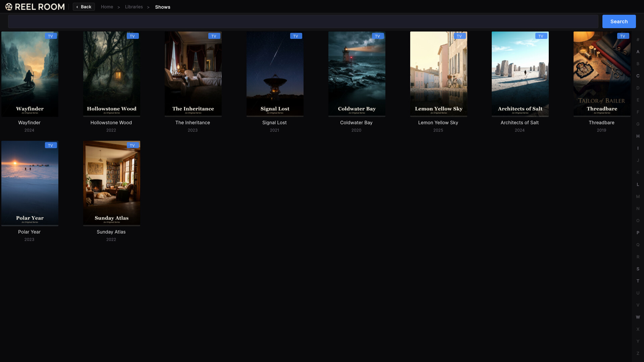Click the Sunday Atlas title text below its poster
The height and width of the screenshot is (362, 644).
coord(111,232)
